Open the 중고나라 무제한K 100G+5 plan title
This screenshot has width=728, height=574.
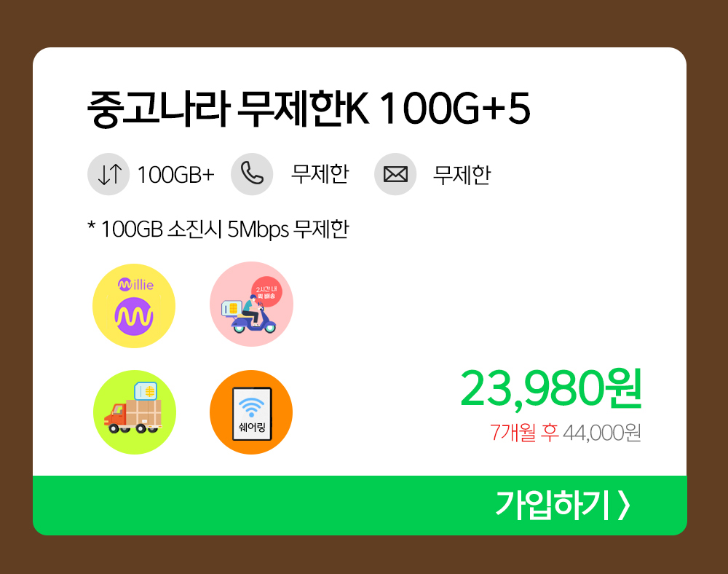tap(308, 109)
